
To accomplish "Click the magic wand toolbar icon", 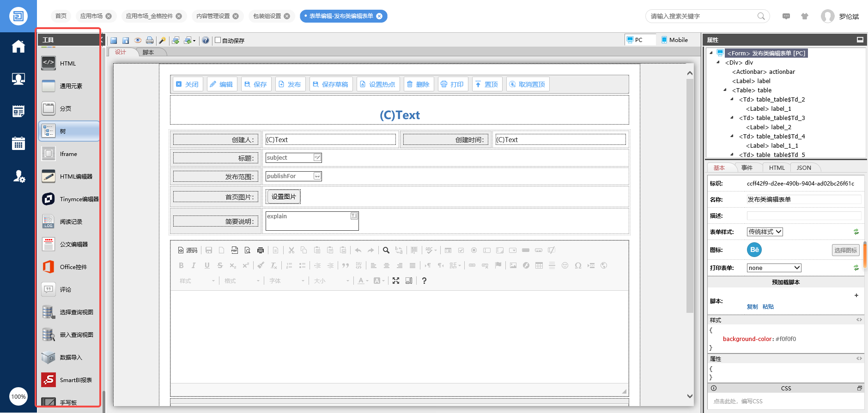I will pyautogui.click(x=162, y=41).
